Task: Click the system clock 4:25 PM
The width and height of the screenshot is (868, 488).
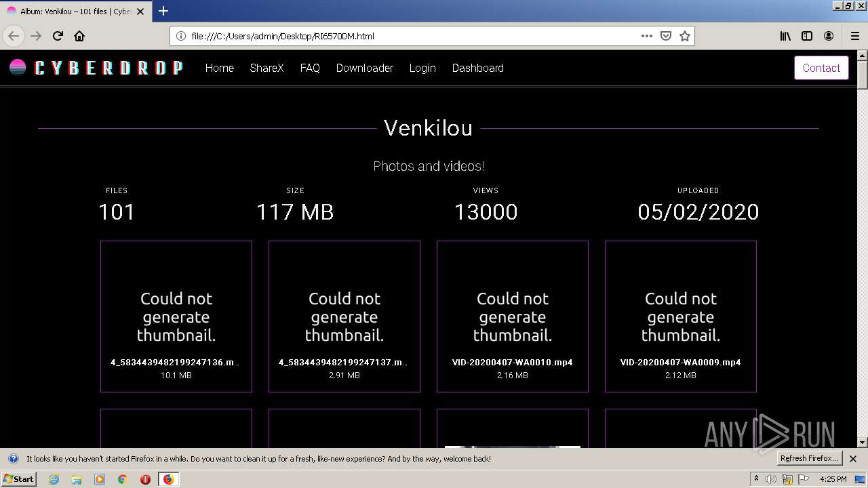Action: point(833,479)
